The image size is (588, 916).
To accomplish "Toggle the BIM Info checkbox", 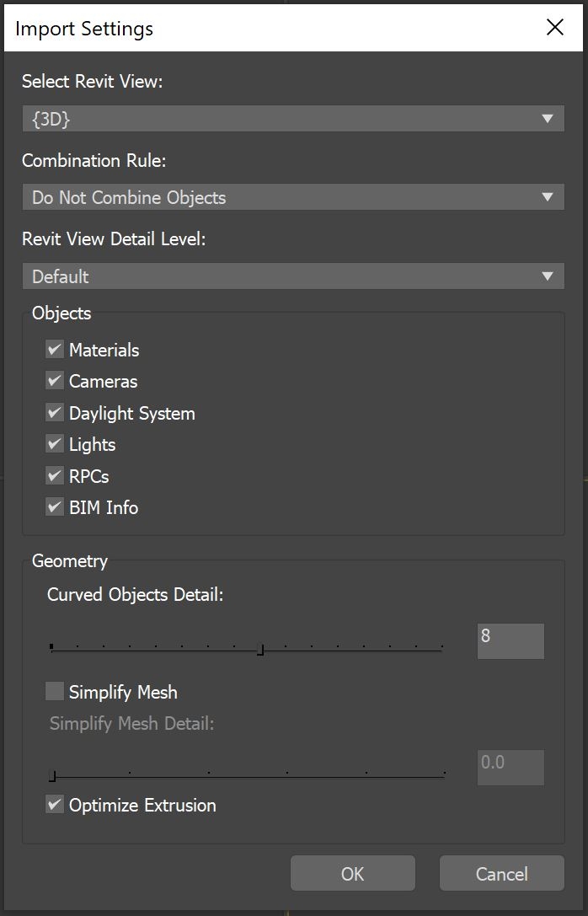I will pos(55,507).
